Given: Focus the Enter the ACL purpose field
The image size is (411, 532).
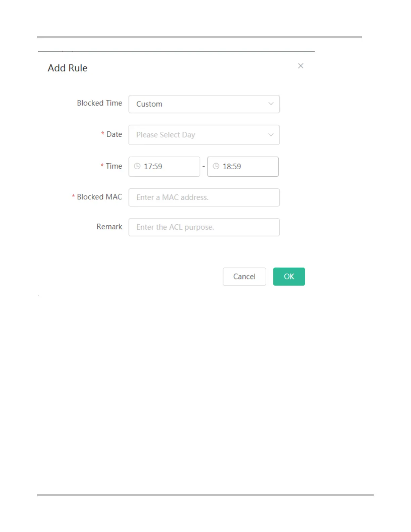Looking at the screenshot, I should tap(204, 227).
